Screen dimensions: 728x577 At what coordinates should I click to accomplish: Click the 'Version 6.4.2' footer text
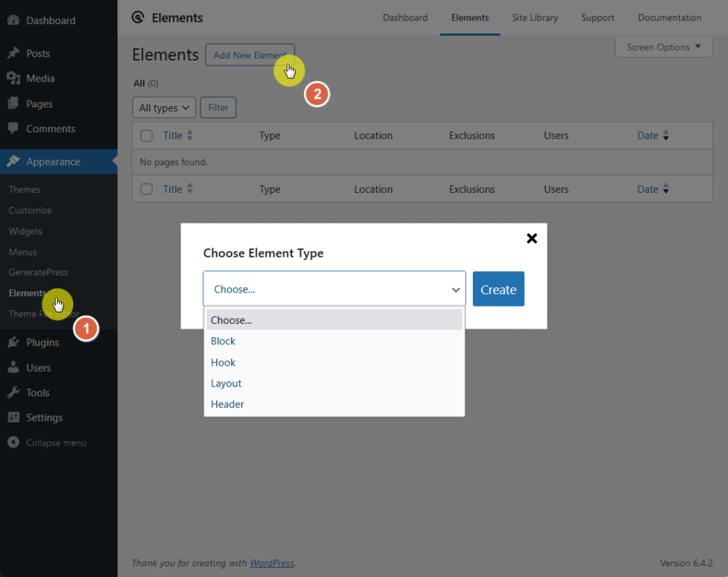tap(686, 563)
